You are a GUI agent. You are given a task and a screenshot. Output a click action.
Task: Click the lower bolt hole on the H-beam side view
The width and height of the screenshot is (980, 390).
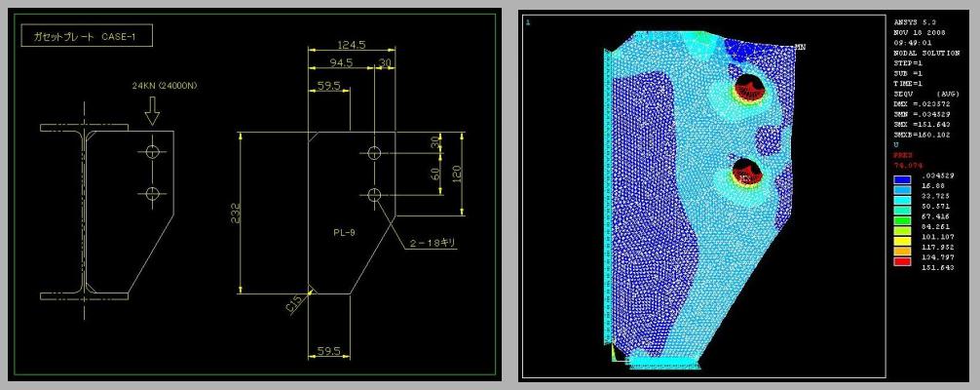coord(152,193)
